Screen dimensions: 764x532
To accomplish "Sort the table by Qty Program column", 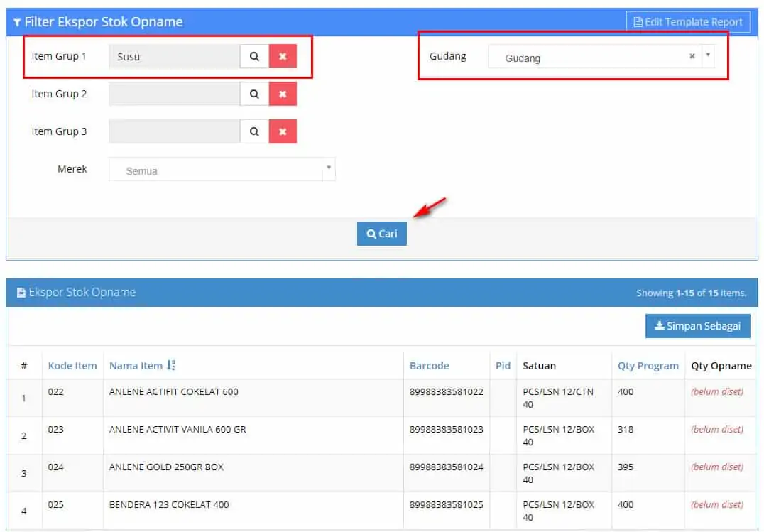I will click(x=648, y=366).
